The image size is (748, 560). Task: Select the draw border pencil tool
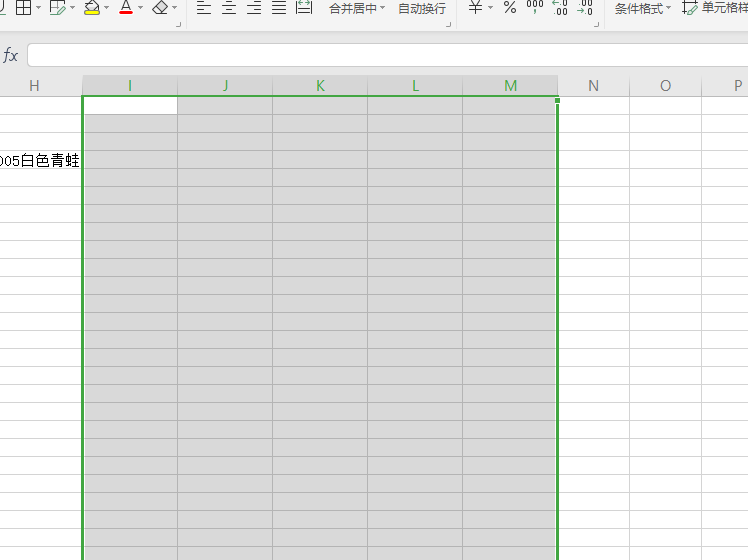point(58,7)
